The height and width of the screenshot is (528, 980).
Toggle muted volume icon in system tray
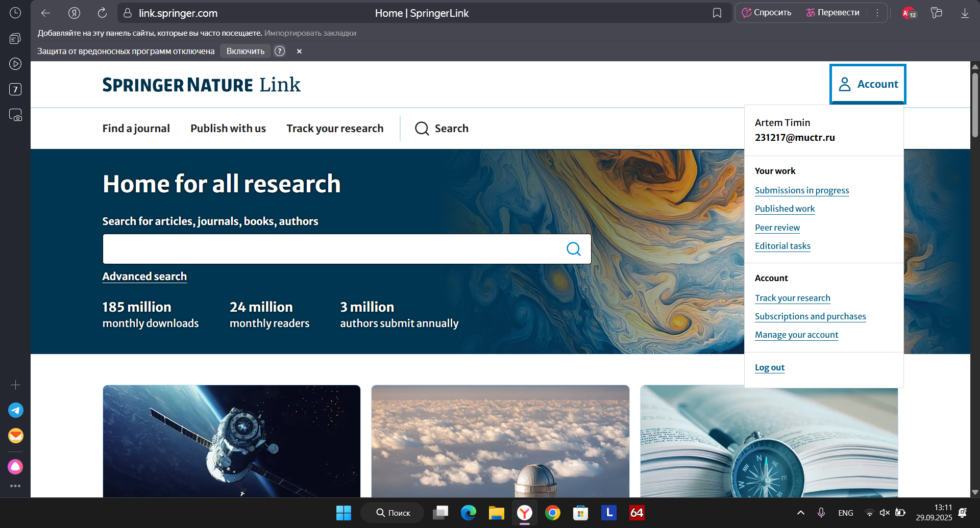click(885, 513)
